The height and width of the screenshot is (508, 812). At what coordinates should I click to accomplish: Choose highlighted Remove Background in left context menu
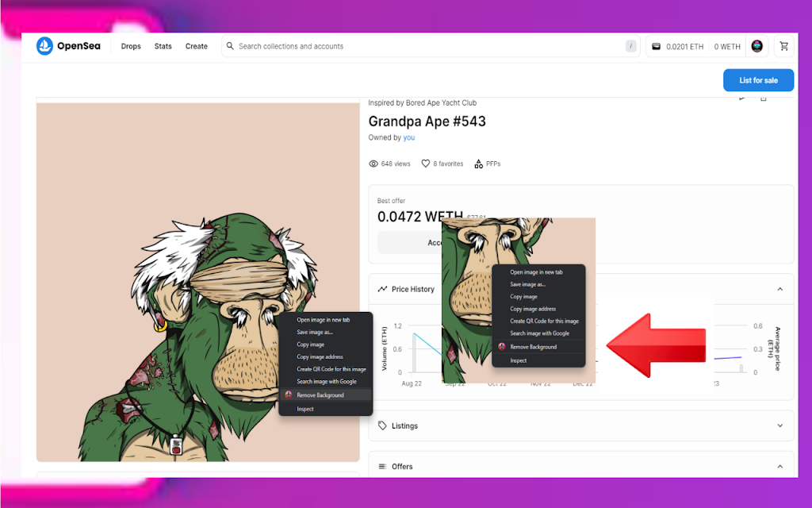point(325,395)
